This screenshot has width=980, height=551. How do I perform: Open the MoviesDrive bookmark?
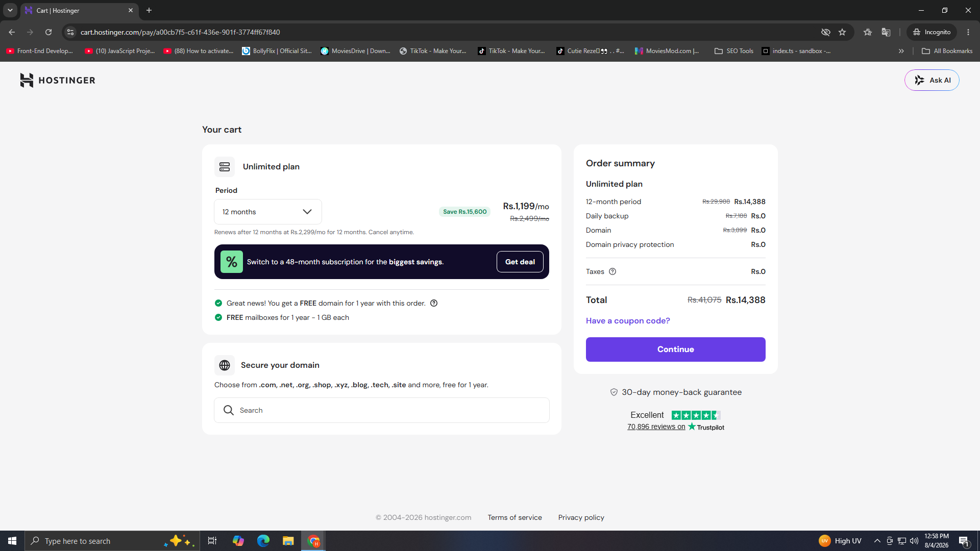coord(356,51)
